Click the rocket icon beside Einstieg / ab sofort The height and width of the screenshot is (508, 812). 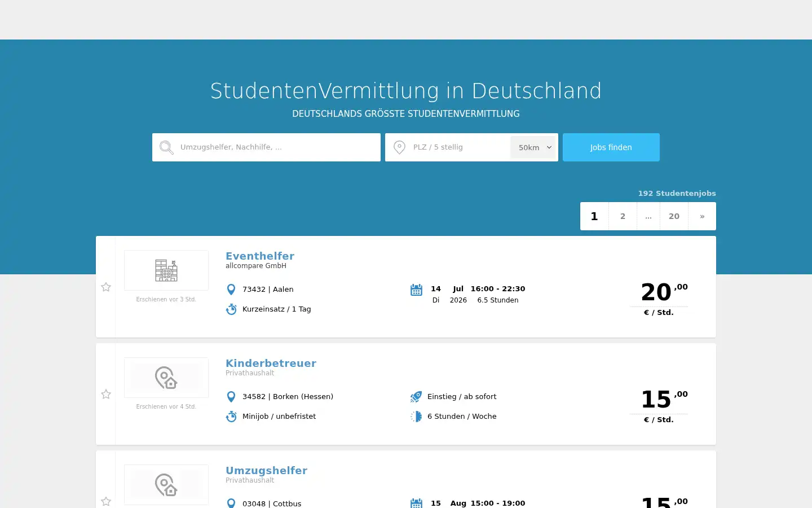coord(416,397)
